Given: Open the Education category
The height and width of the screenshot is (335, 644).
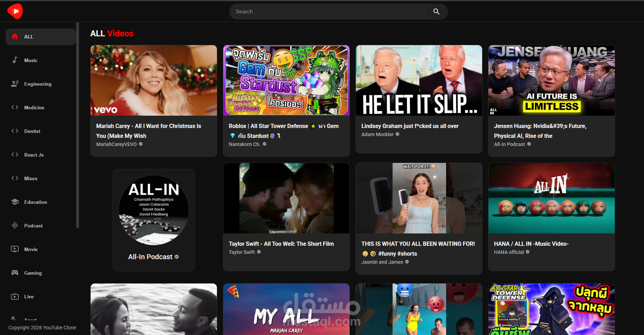Looking at the screenshot, I should click(x=41, y=202).
